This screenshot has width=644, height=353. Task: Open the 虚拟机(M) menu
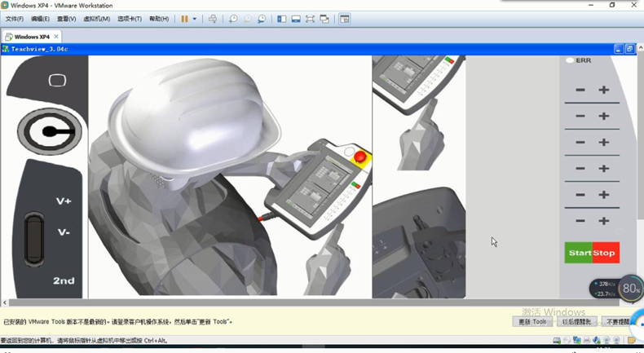point(97,19)
